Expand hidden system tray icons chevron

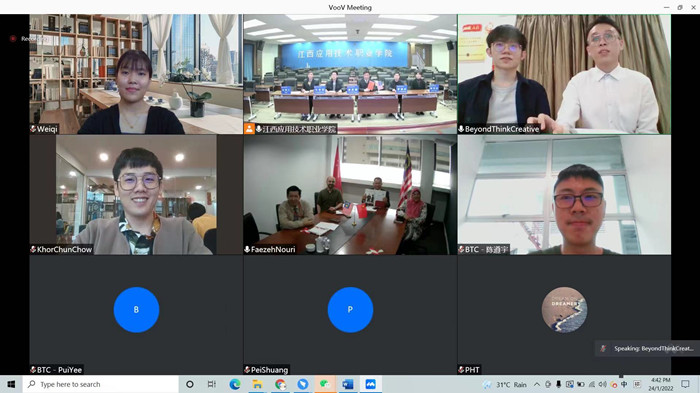click(537, 384)
